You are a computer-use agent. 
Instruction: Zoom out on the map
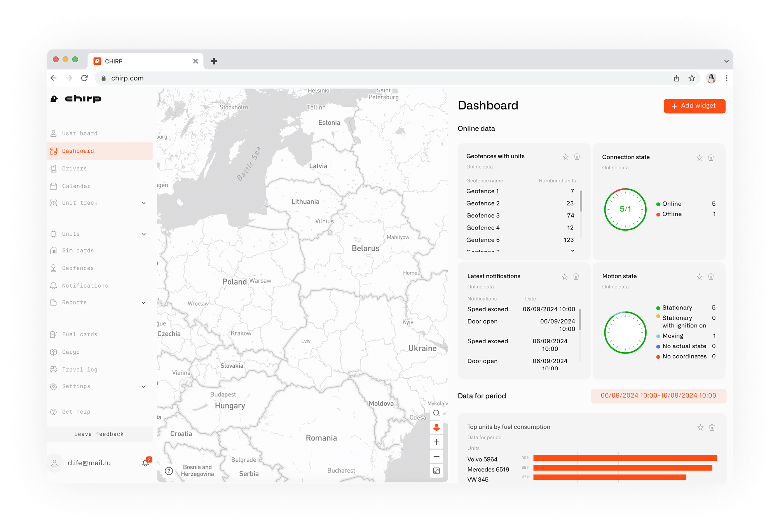(436, 457)
